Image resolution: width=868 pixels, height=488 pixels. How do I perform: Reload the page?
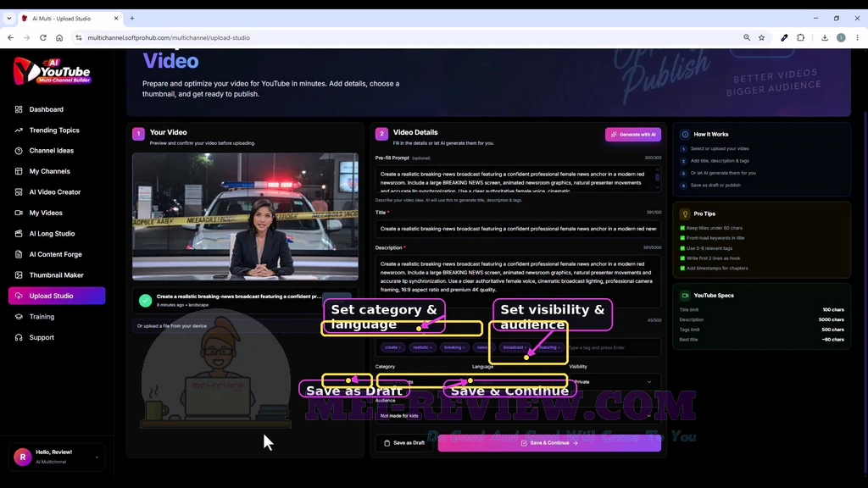[42, 37]
